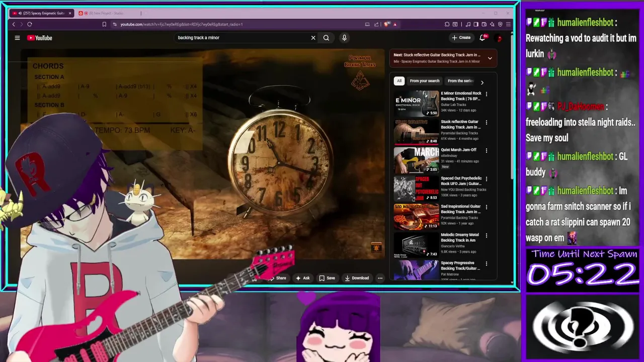Select the All filter chip

coord(399,81)
